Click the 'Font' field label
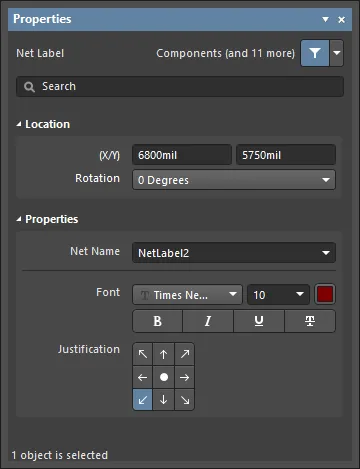The height and width of the screenshot is (469, 360). (108, 292)
